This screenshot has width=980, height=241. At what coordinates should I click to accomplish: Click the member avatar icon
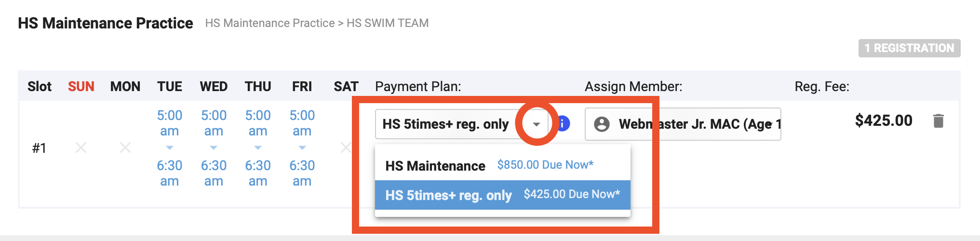(602, 124)
